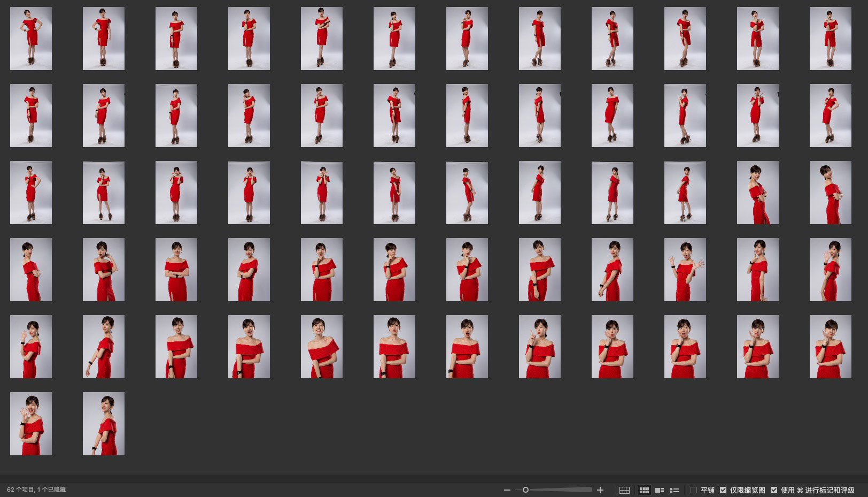Screen dimensions: 868x497
Task: Select the first photo in the top row
Action: click(x=31, y=39)
